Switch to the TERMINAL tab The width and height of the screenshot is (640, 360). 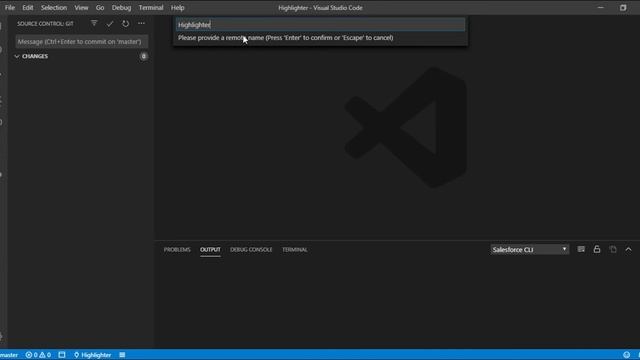pyautogui.click(x=295, y=249)
